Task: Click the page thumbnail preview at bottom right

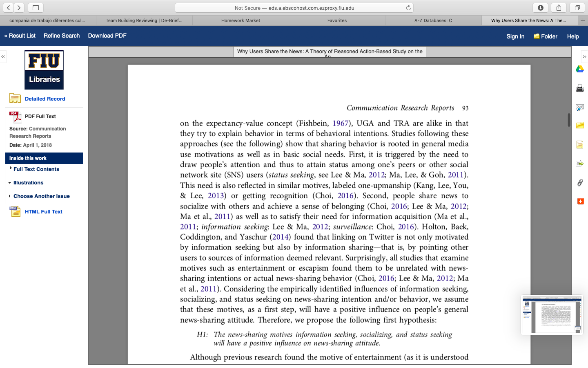Action: click(552, 315)
